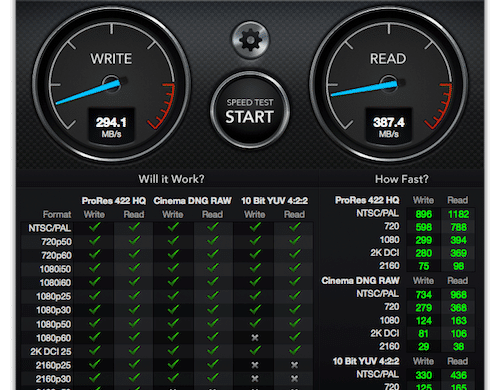Click the 1080p60 10 Bit YUV Read checkmark
This screenshot has width=500, height=390.
pos(295,337)
